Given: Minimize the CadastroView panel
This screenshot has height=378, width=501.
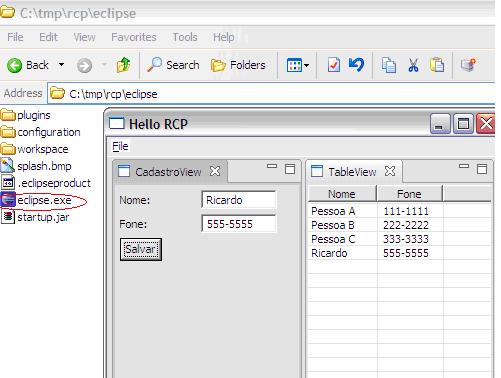Looking at the screenshot, I should click(x=272, y=166).
